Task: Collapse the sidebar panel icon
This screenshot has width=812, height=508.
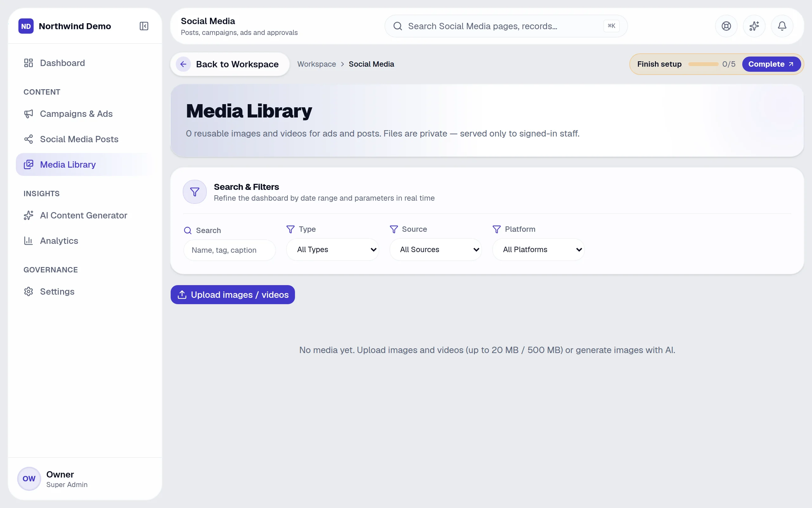Action: pyautogui.click(x=144, y=26)
